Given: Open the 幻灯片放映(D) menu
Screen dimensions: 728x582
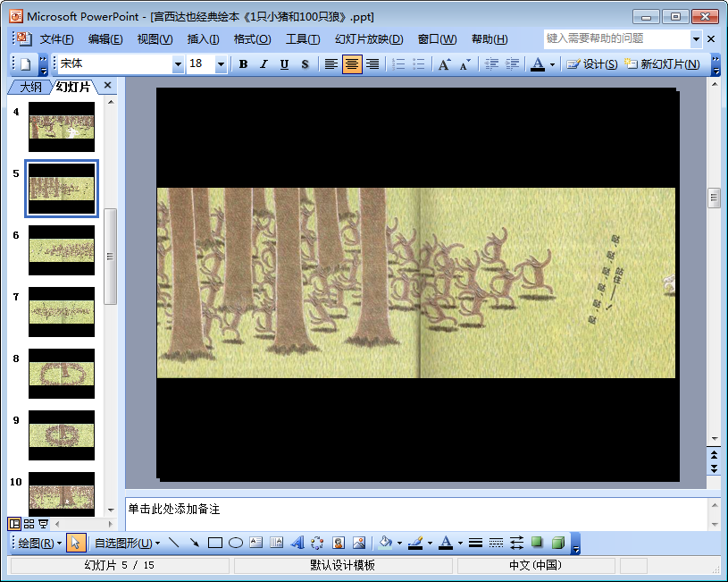Looking at the screenshot, I should [369, 39].
